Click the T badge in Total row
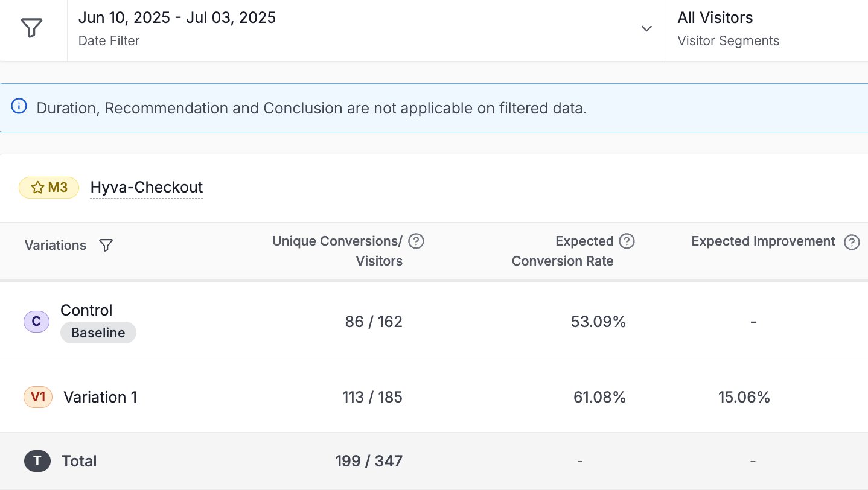 click(37, 461)
